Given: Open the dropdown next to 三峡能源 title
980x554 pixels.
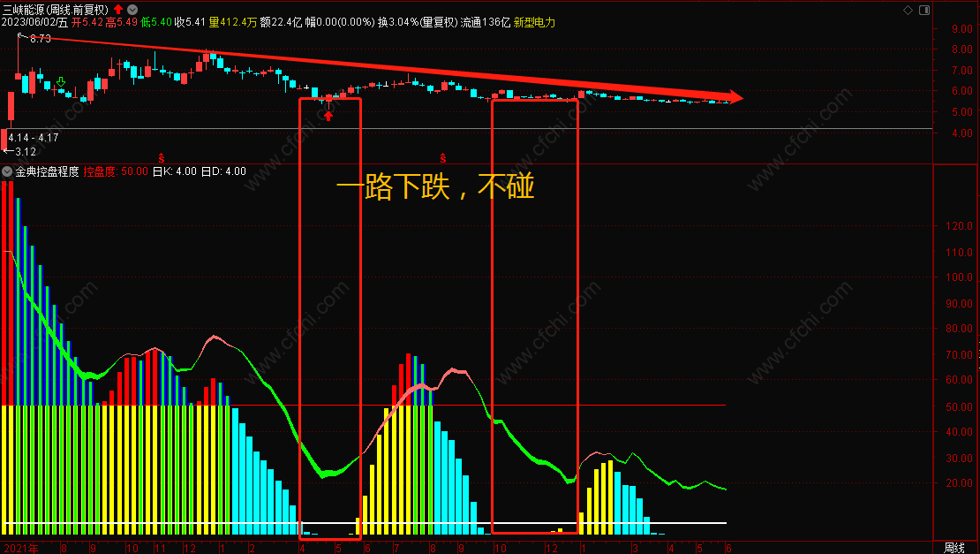Looking at the screenshot, I should point(132,10).
